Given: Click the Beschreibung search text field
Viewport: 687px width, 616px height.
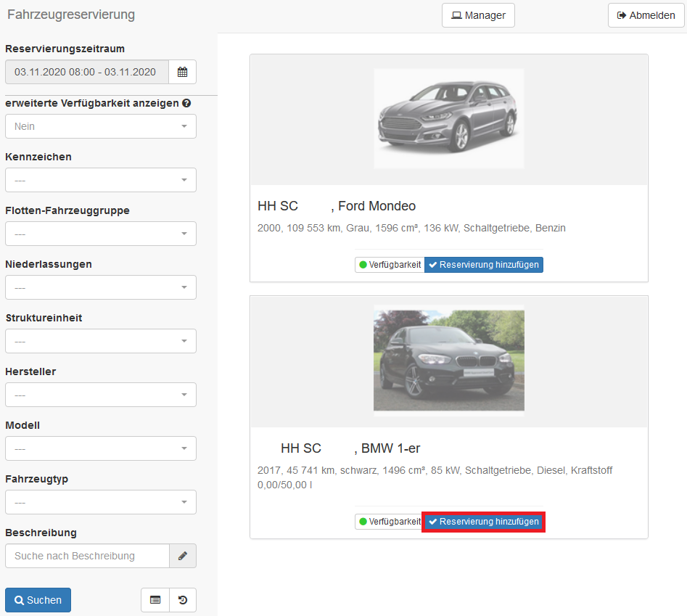Looking at the screenshot, I should click(87, 556).
